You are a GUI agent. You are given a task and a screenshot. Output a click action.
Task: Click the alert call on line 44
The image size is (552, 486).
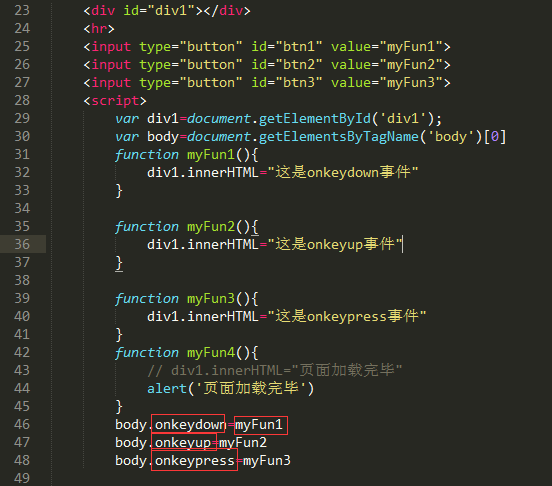tap(167, 389)
